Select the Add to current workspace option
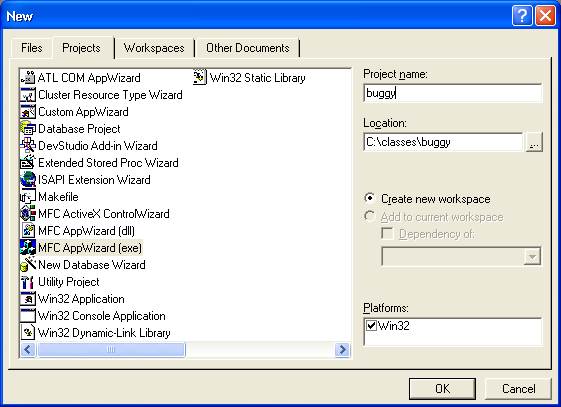The height and width of the screenshot is (407, 561). (370, 216)
